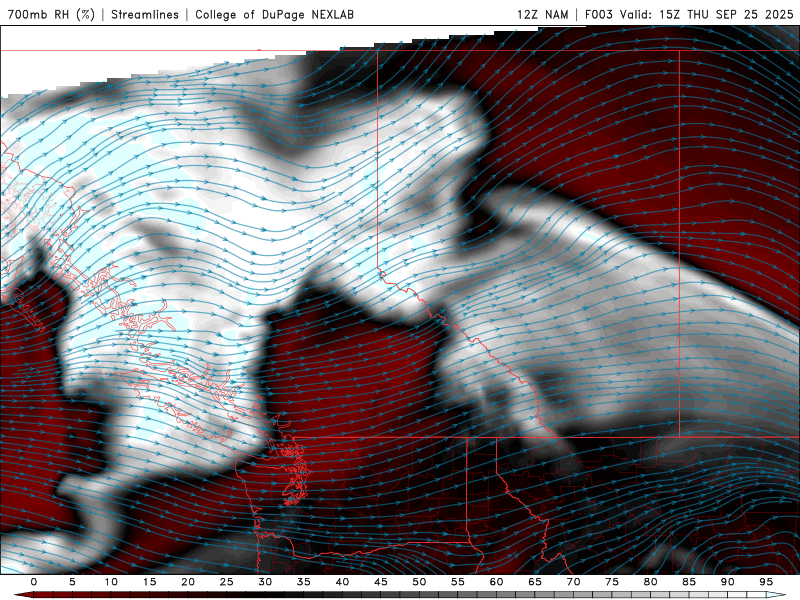Select the "12Z NAM" model run label
This screenshot has height=600, width=800.
(542, 14)
